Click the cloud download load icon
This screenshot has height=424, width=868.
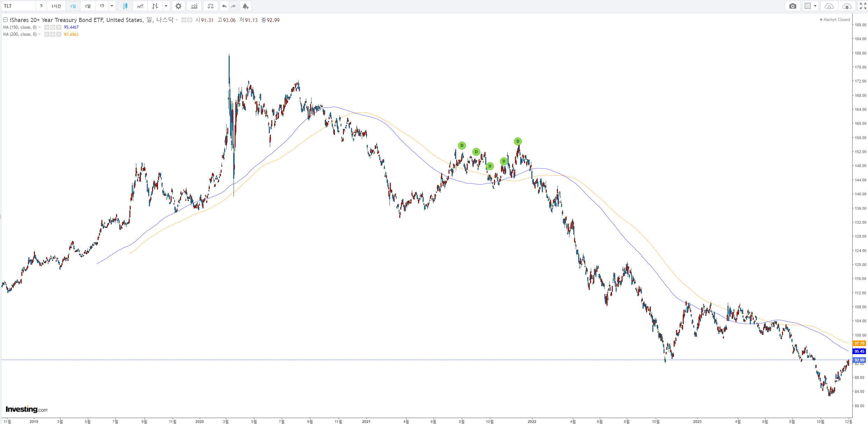(x=829, y=6)
